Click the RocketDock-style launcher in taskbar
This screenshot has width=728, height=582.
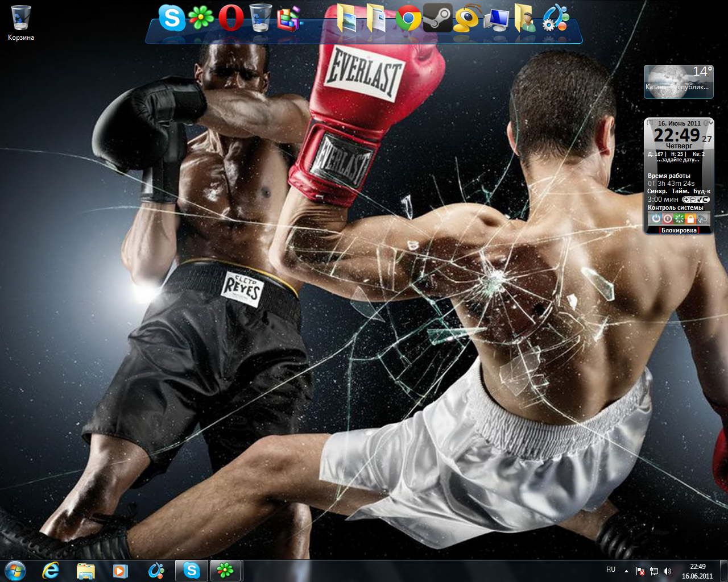(x=156, y=570)
